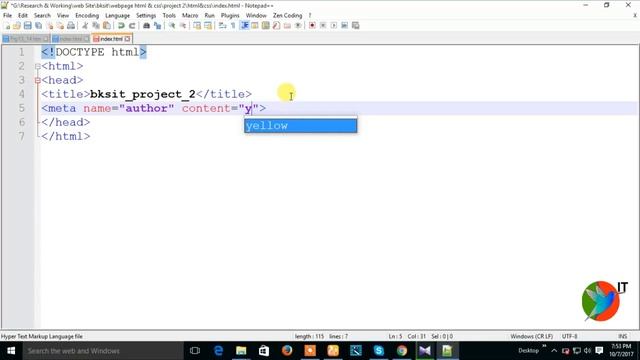Image resolution: width=640 pixels, height=360 pixels.
Task: Open Skype from the taskbar
Action: (x=379, y=351)
